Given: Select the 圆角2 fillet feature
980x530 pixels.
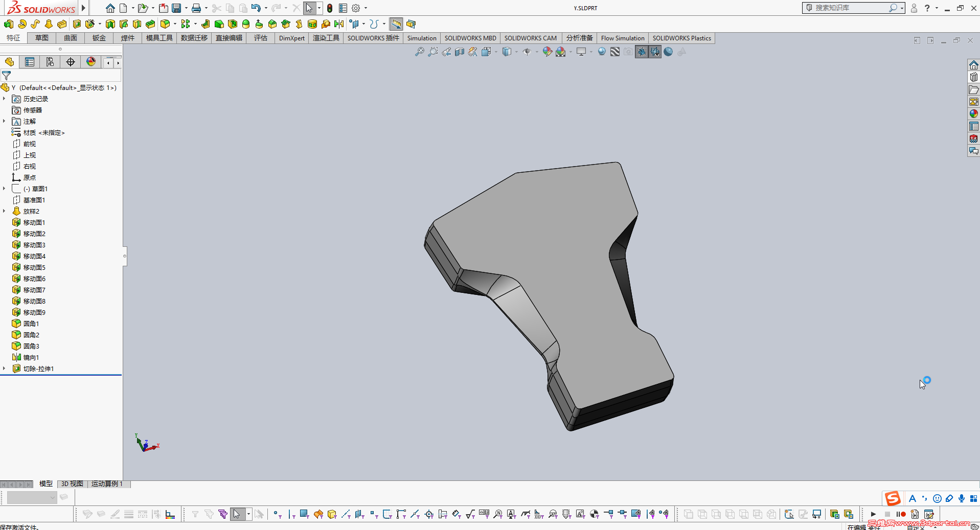Looking at the screenshot, I should tap(31, 335).
